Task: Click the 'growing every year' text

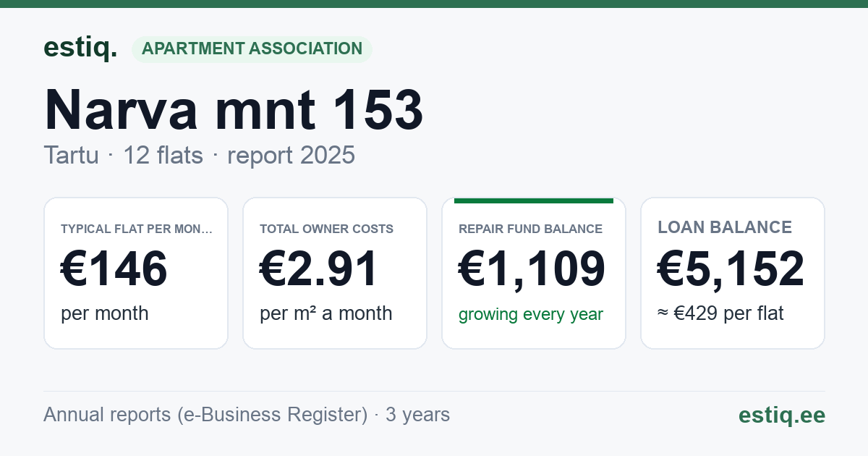Action: (x=531, y=314)
